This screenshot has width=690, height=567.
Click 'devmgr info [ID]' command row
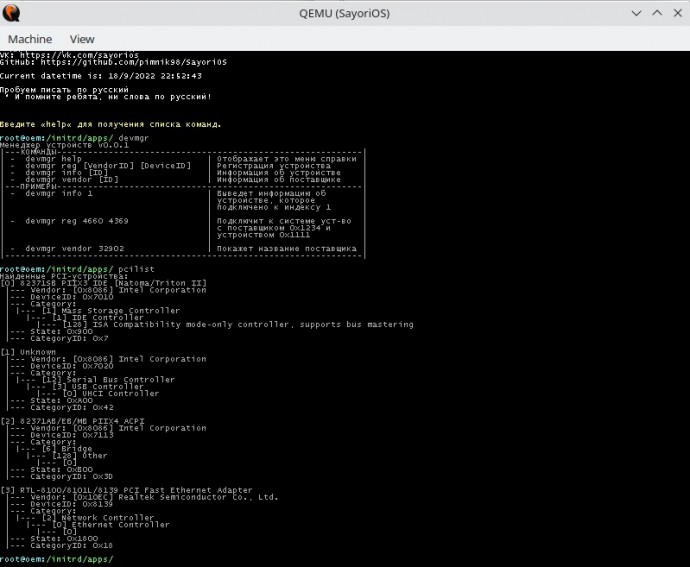[66, 173]
